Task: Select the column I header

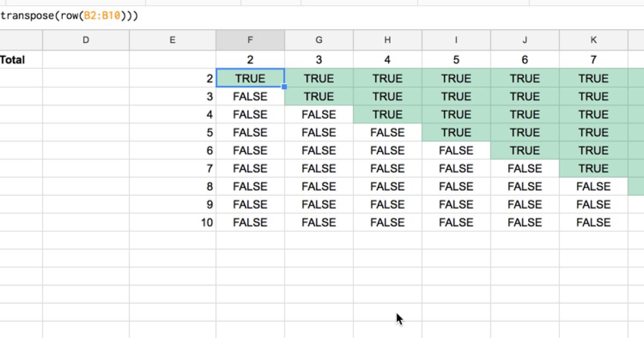Action: (x=456, y=40)
